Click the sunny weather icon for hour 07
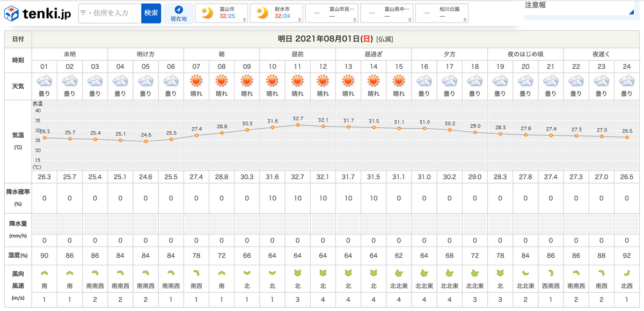The image size is (644, 311). coord(196,81)
